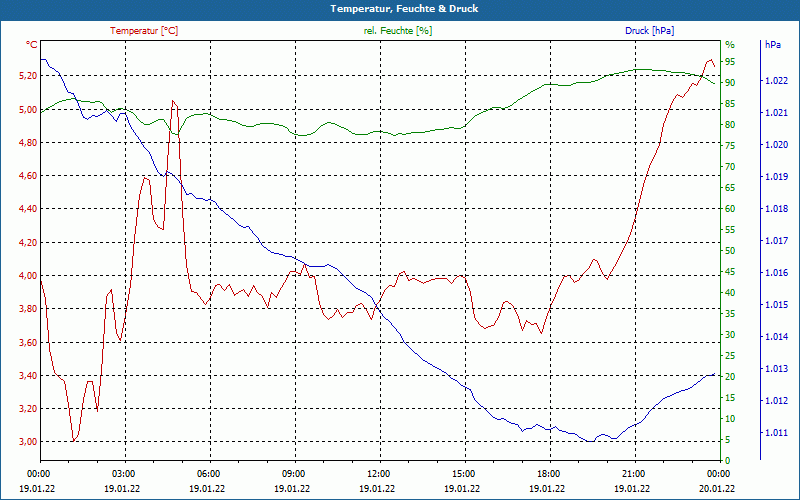Click the green '40' humidity axis tick
Screen dimensions: 800x500
click(730, 293)
